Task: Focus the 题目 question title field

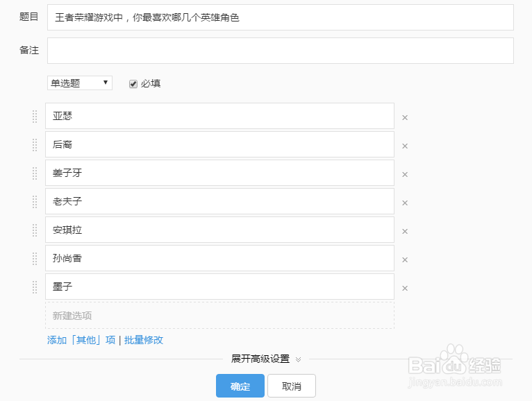Action: [281, 17]
